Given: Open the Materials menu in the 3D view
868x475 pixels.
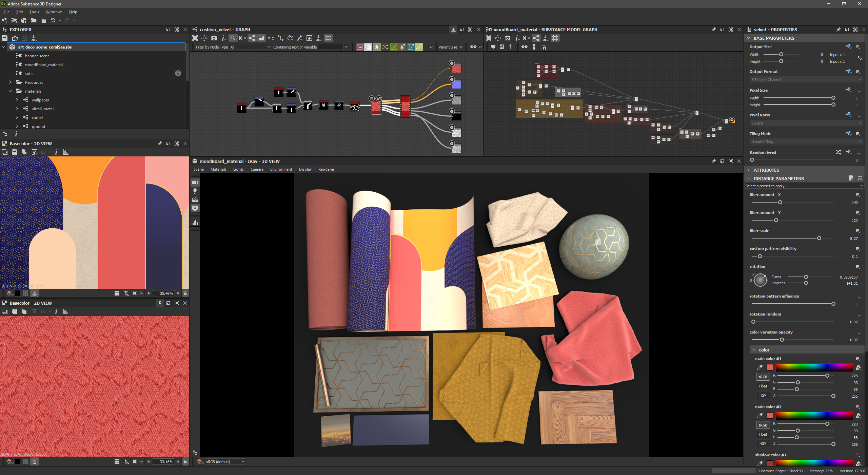Looking at the screenshot, I should pos(219,169).
